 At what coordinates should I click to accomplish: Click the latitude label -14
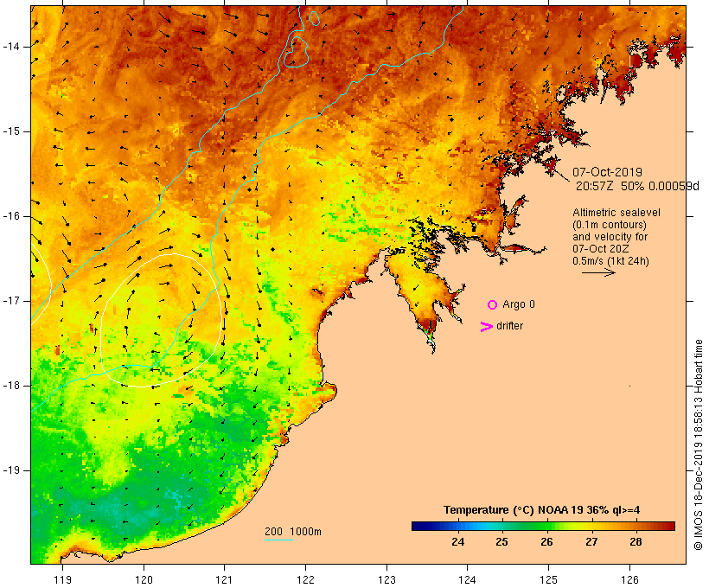coord(11,47)
